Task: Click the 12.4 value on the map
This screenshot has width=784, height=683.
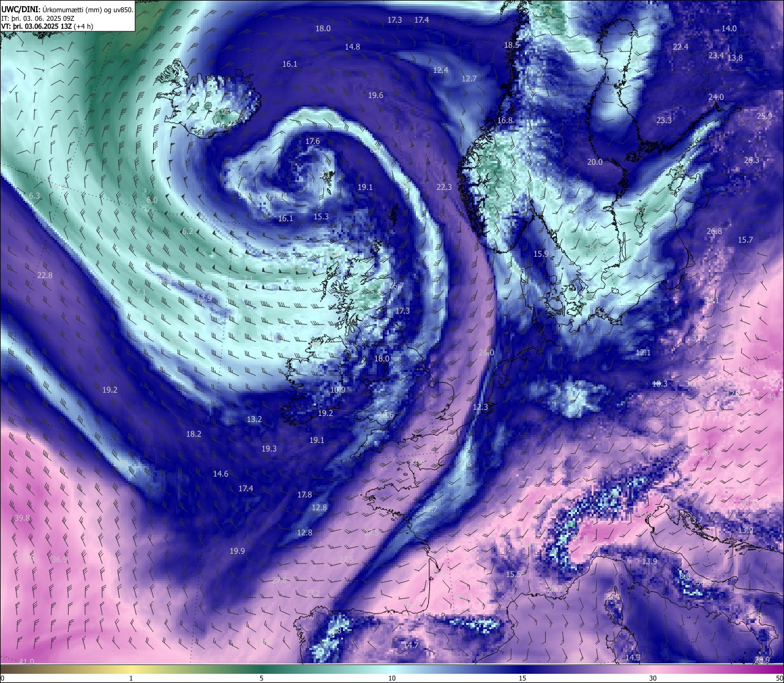Action: [440, 70]
